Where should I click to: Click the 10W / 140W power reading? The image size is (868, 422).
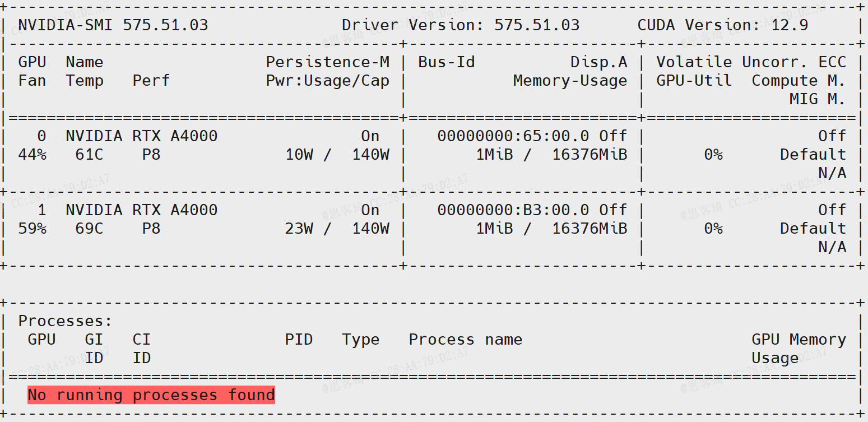coord(337,155)
